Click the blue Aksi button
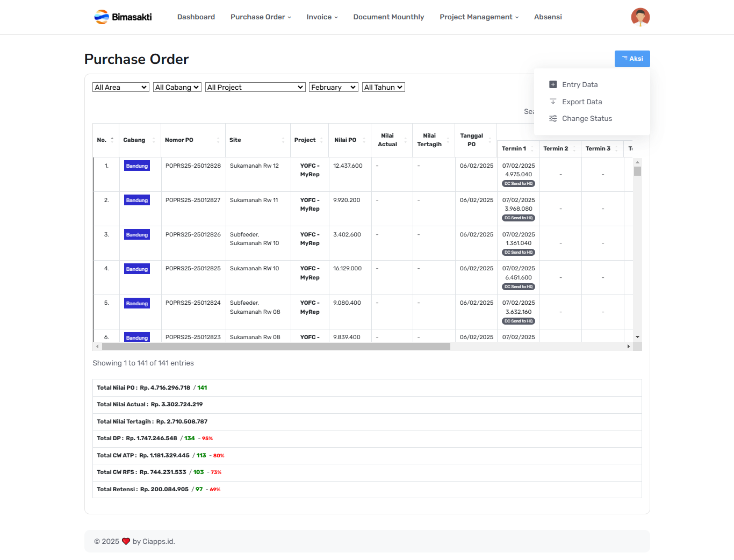This screenshot has height=560, width=734. [632, 59]
